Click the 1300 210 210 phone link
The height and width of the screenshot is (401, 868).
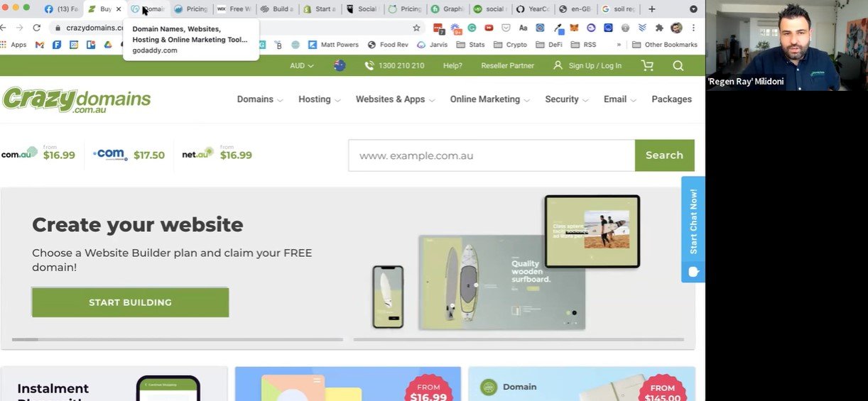coord(394,65)
